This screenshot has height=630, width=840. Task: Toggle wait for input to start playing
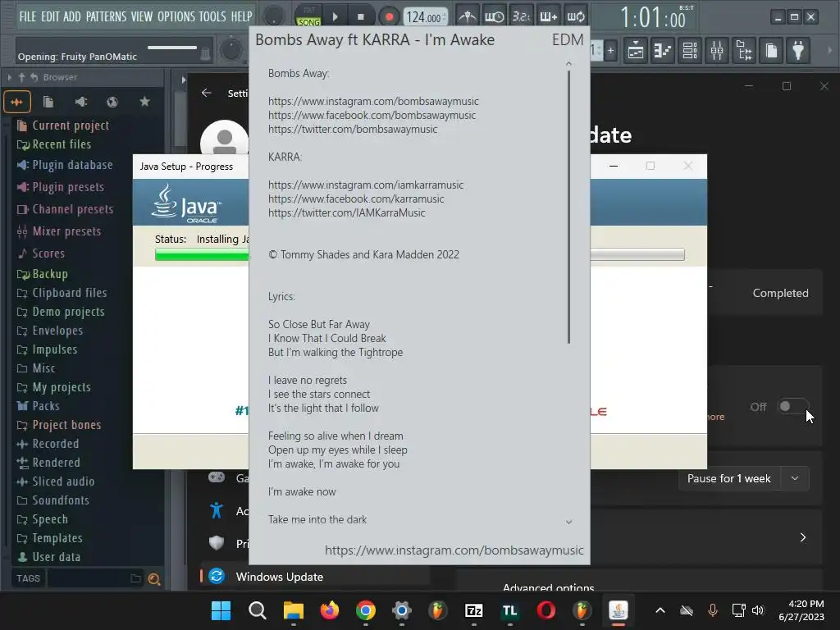494,16
